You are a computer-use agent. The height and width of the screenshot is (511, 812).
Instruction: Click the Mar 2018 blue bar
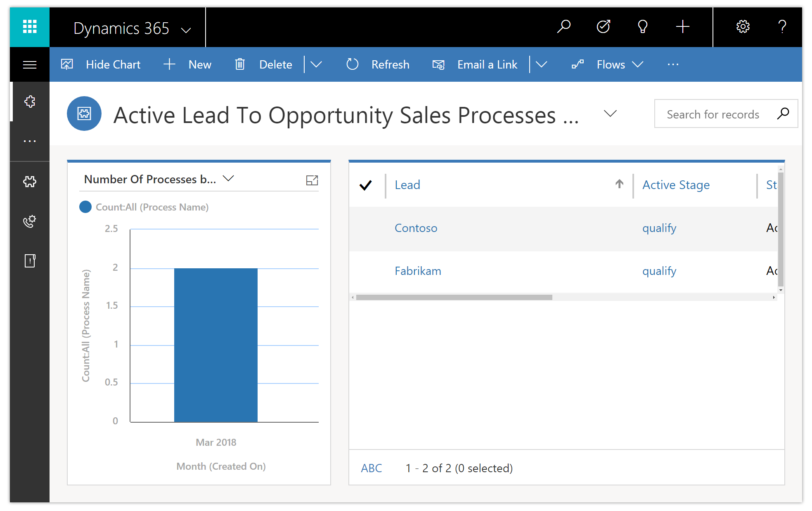pos(216,345)
